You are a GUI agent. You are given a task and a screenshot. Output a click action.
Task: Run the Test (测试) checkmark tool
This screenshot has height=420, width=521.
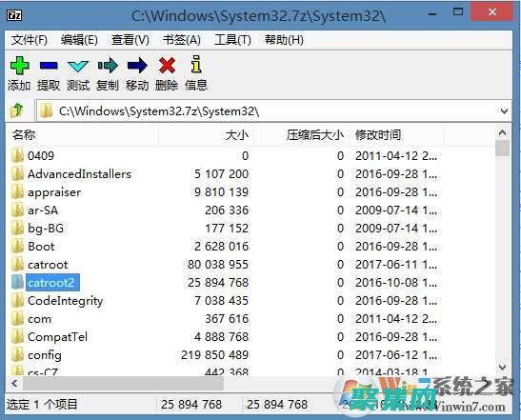[x=78, y=66]
